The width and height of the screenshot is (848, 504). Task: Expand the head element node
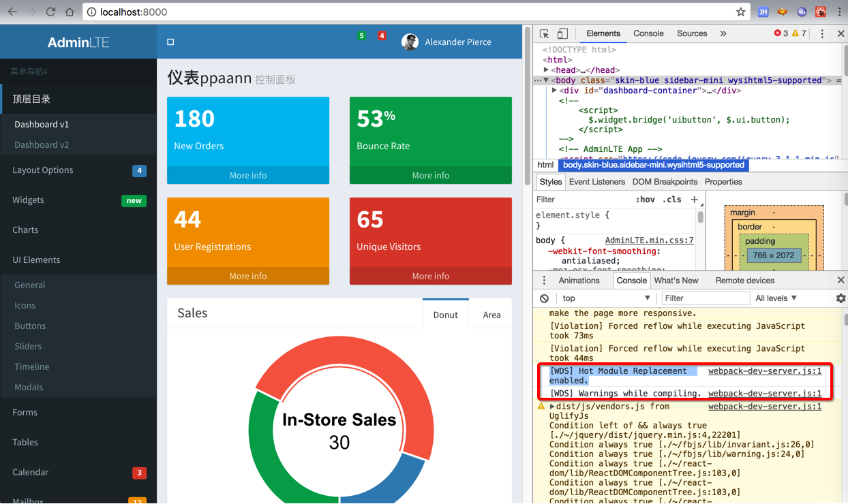coord(546,69)
